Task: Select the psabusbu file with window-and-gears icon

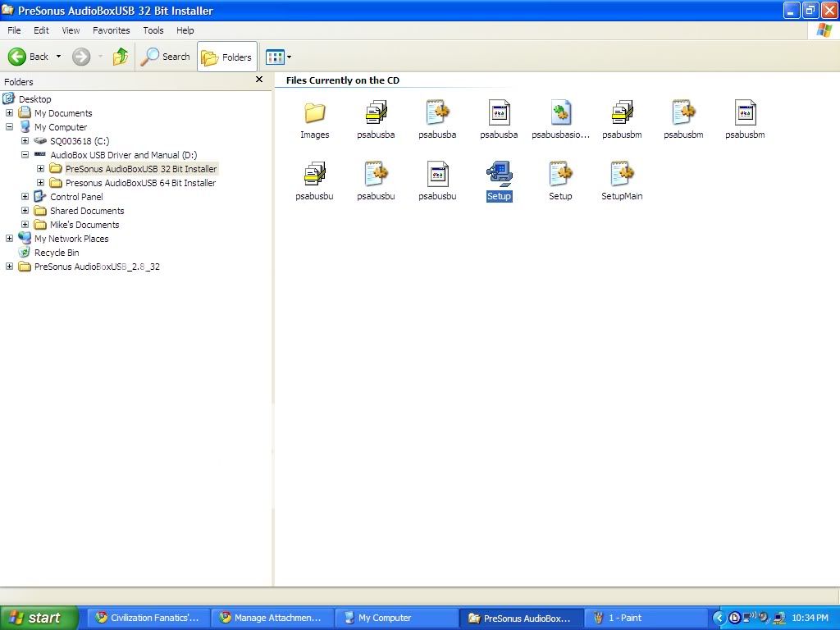Action: pyautogui.click(x=437, y=181)
